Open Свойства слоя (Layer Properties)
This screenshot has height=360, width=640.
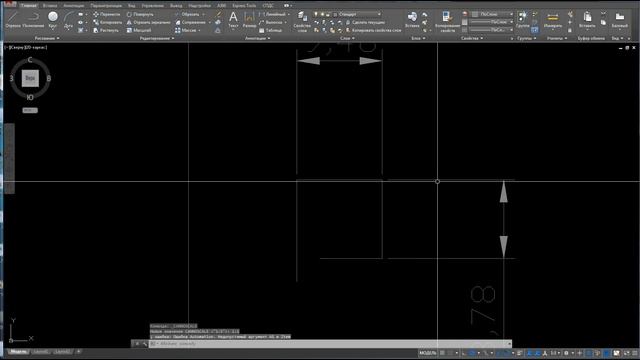(x=302, y=21)
